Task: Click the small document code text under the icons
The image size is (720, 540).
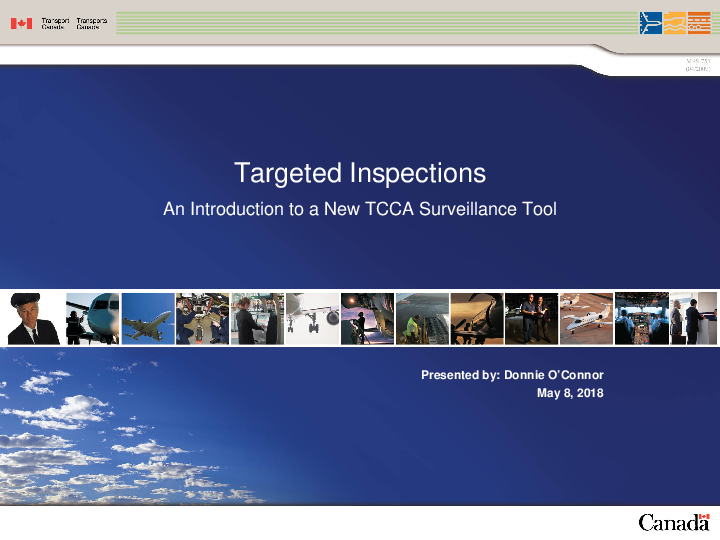Action: 697,67
